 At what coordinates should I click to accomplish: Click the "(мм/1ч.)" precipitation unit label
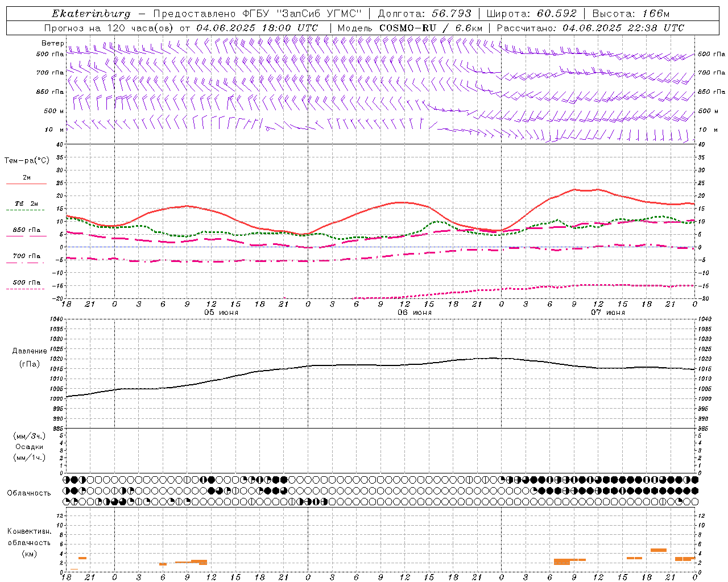[x=30, y=458]
